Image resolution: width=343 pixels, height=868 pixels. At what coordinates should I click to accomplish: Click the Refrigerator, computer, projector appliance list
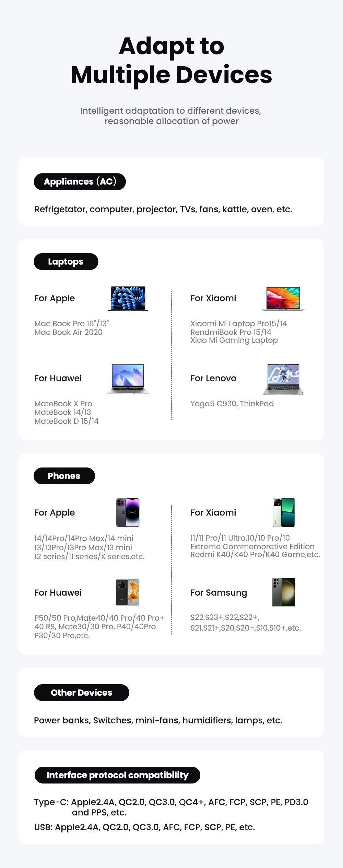click(x=163, y=210)
